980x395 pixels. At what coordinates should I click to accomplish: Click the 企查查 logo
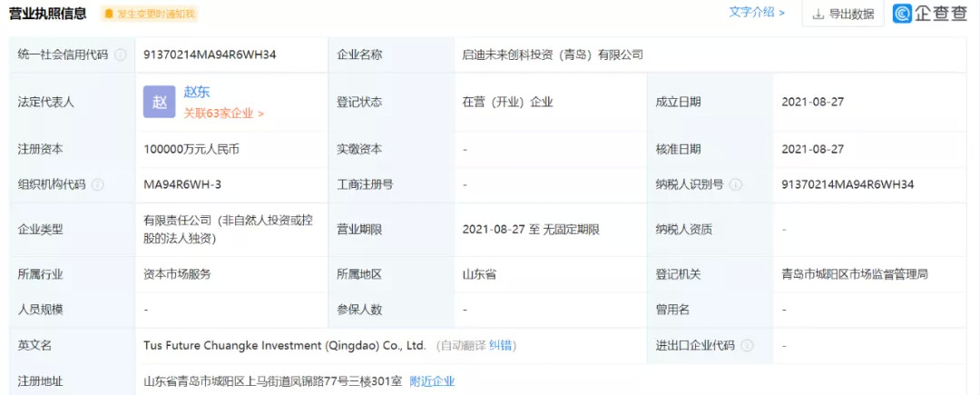(x=931, y=13)
